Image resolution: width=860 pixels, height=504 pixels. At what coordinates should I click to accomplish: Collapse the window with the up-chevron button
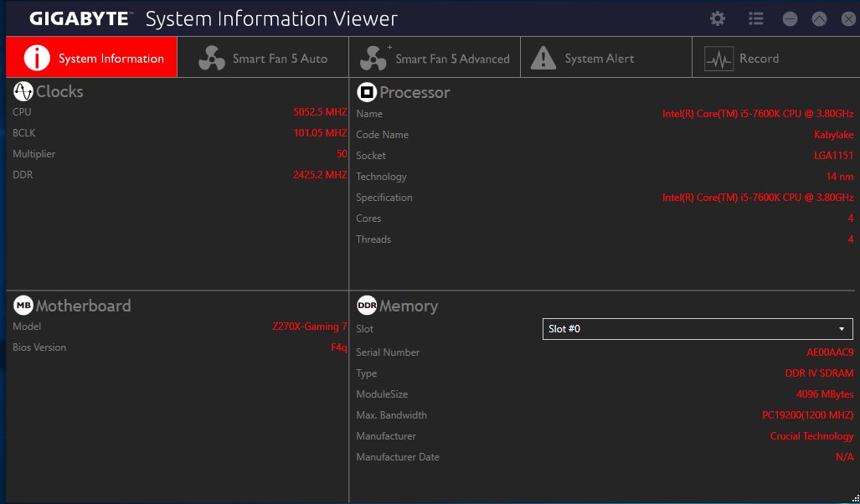(x=819, y=18)
